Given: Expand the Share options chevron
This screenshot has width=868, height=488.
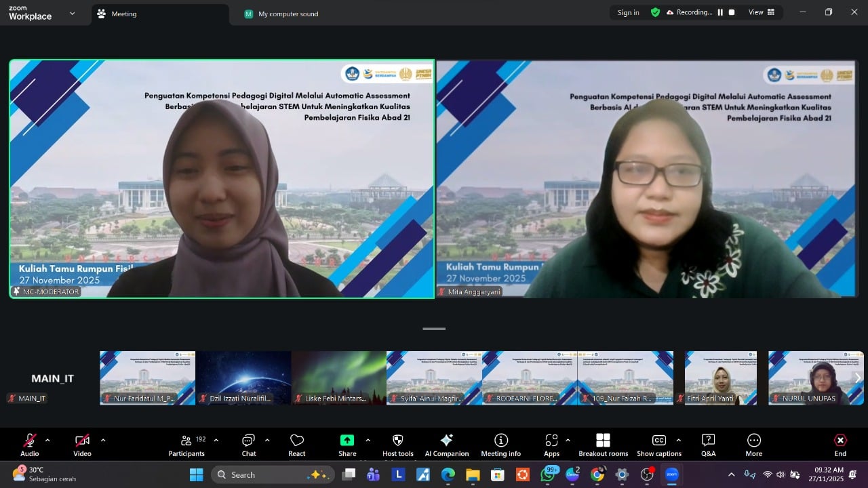Looking at the screenshot, I should click(x=368, y=441).
